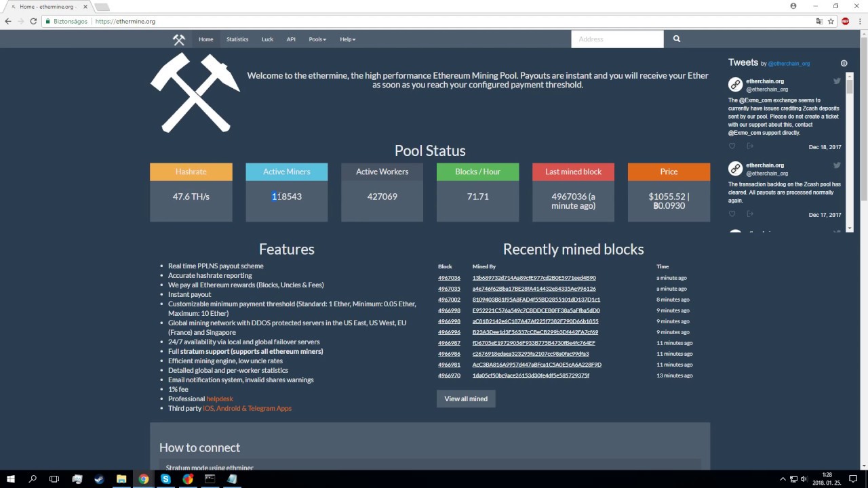Image resolution: width=868 pixels, height=488 pixels.
Task: Open the Chrome three-dot menu
Action: point(859,21)
